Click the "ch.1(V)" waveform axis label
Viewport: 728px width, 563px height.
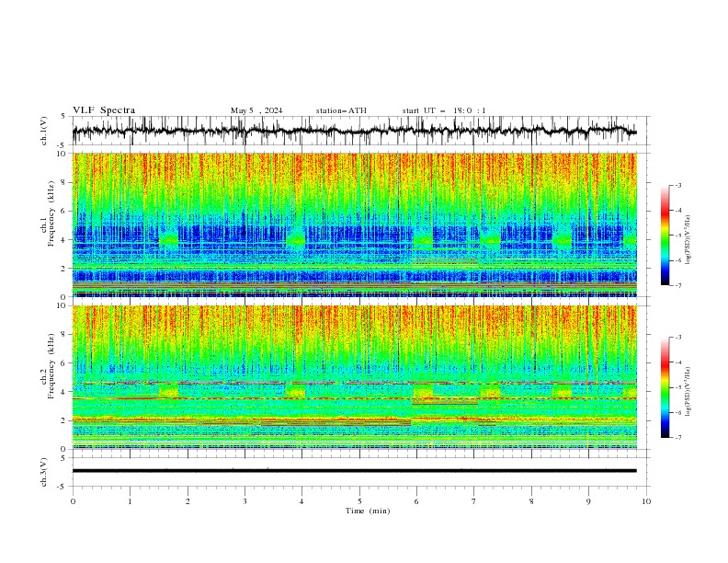44,131
